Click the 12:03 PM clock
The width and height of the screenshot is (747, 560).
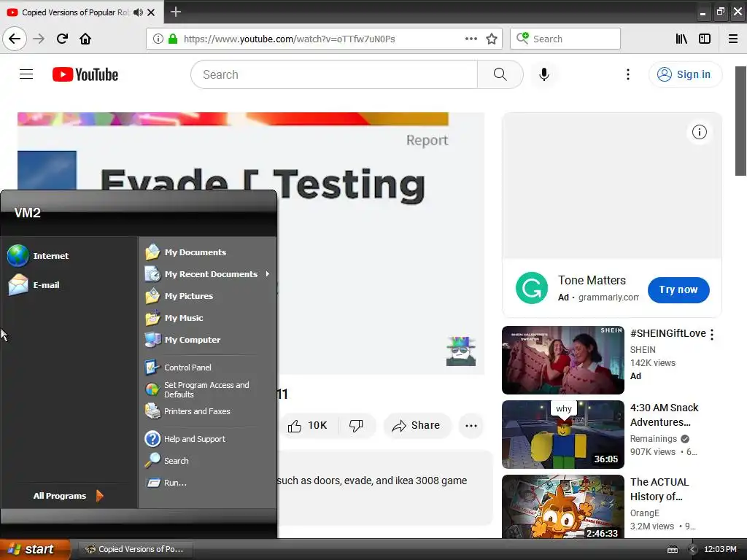pyautogui.click(x=720, y=549)
